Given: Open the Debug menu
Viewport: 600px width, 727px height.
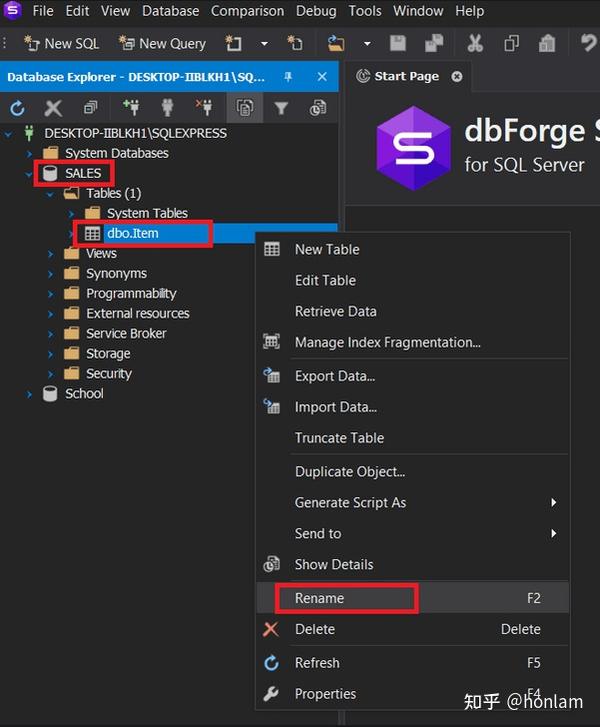Looking at the screenshot, I should (316, 11).
